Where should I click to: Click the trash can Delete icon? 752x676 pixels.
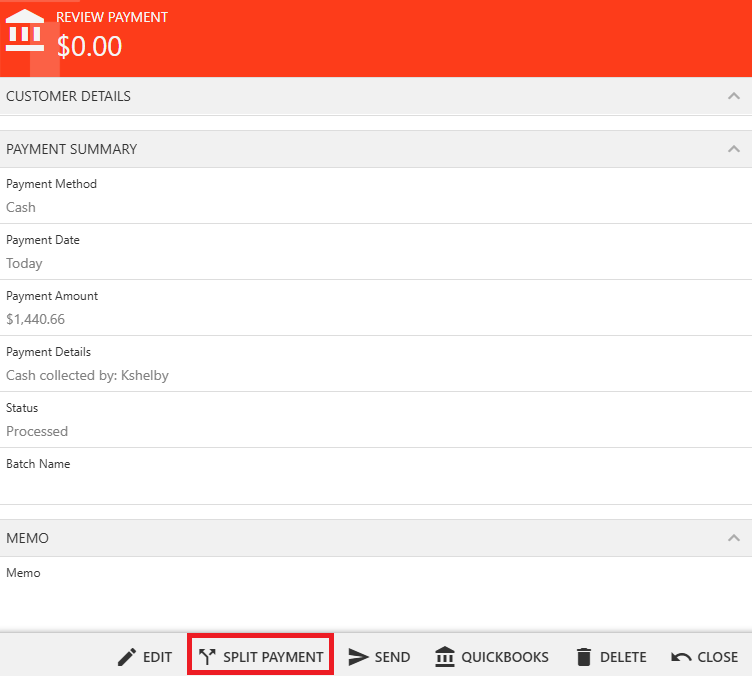tap(584, 657)
